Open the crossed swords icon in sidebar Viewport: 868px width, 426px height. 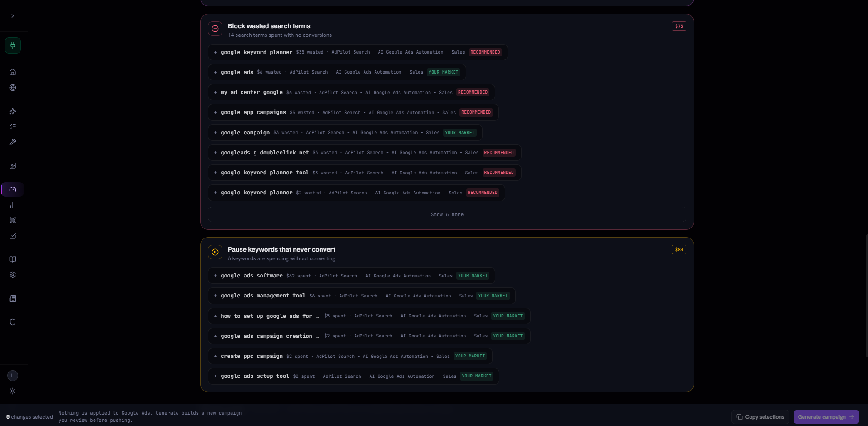tap(13, 220)
